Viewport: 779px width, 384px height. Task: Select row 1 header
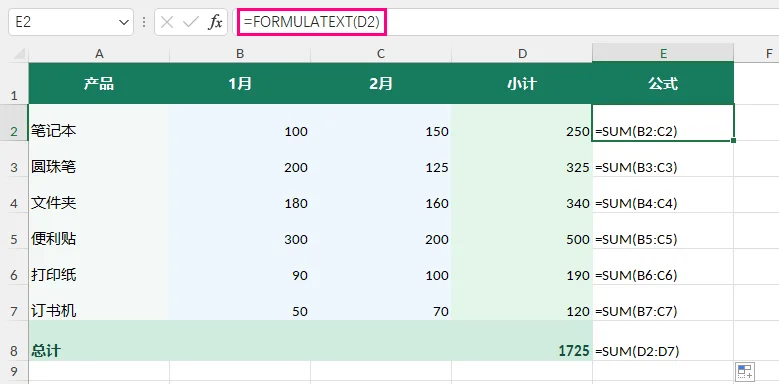coord(14,83)
